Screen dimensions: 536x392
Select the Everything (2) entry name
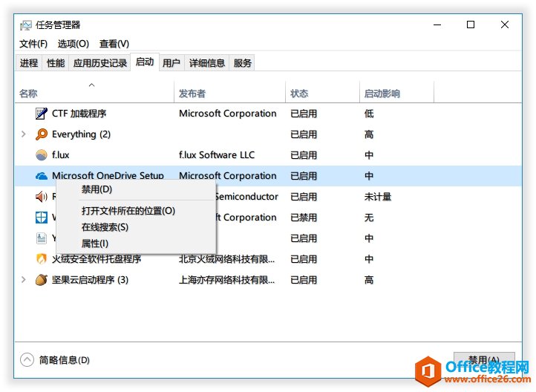pos(81,134)
